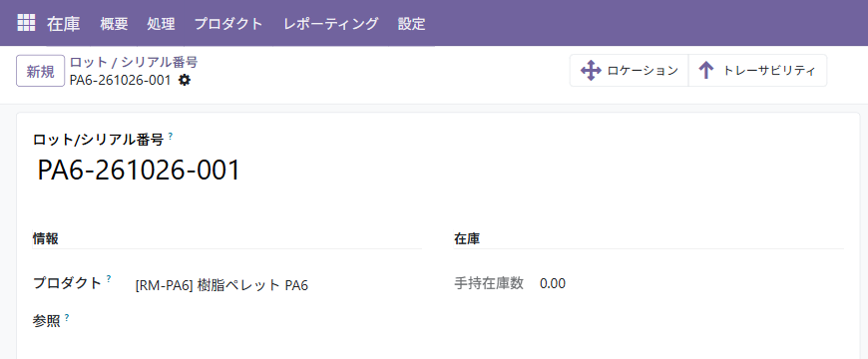Click the up-arrow トレーサビリティ icon
The image size is (868, 359).
(705, 71)
